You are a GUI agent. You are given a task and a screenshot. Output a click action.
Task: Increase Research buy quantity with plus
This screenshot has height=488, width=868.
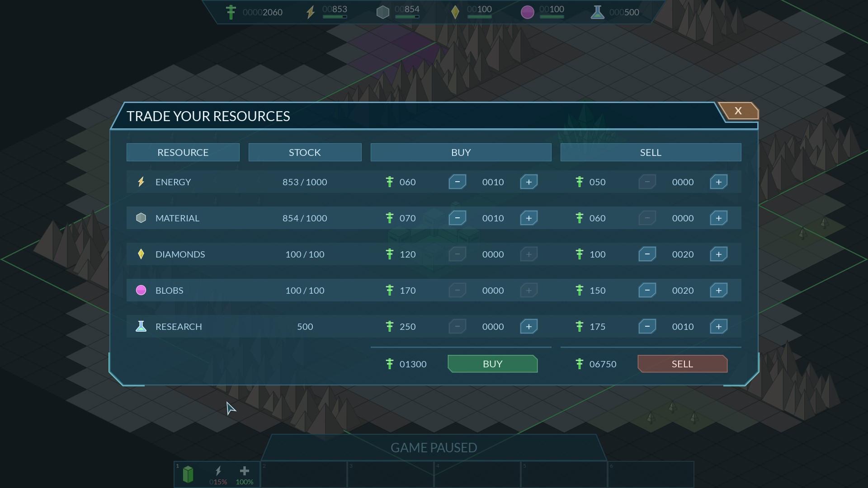click(528, 327)
